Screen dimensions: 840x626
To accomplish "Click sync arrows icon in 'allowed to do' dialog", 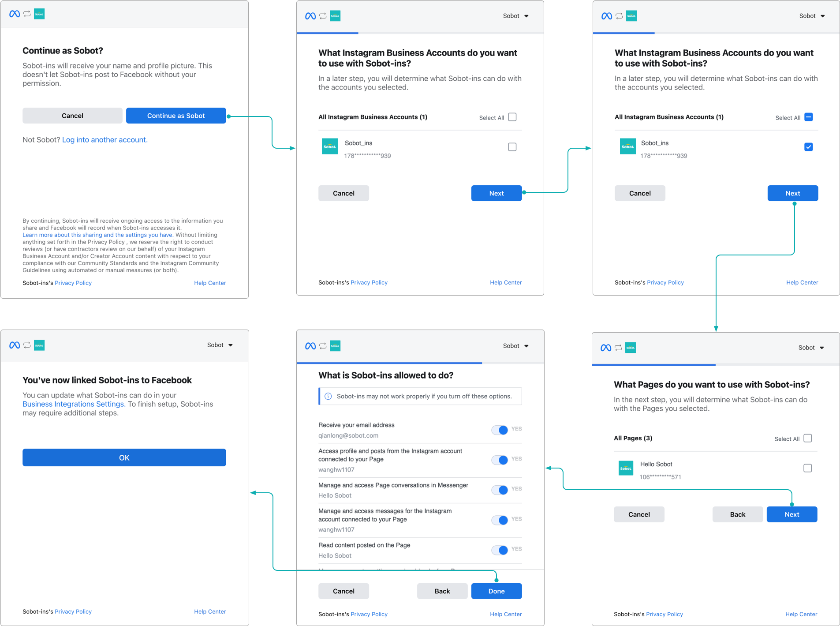I will click(323, 346).
